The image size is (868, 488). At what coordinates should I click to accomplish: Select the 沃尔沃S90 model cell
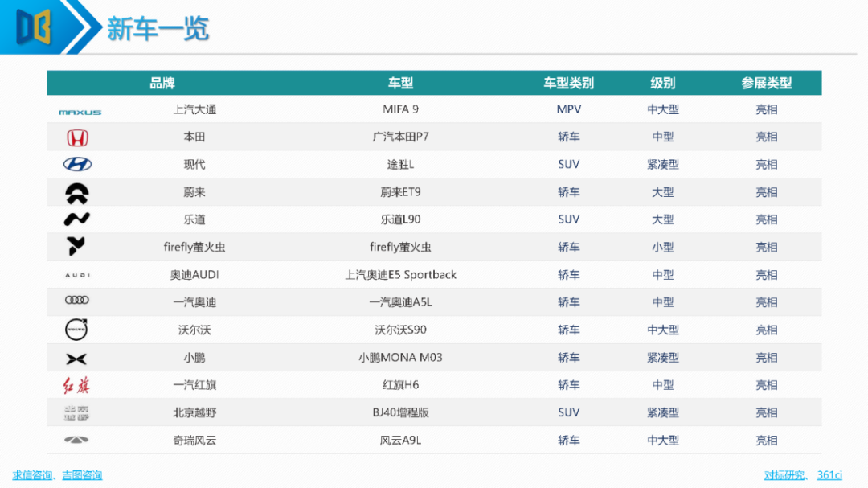400,330
